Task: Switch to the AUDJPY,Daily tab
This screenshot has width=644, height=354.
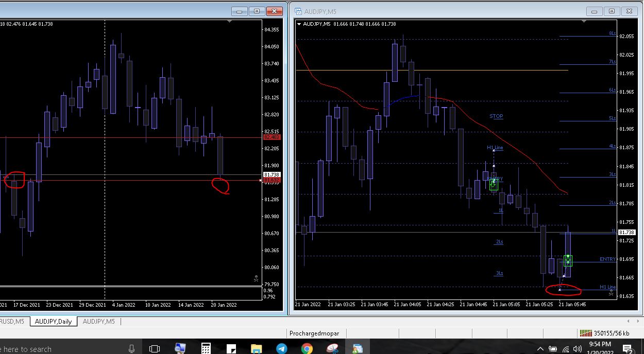Action: [x=53, y=322]
